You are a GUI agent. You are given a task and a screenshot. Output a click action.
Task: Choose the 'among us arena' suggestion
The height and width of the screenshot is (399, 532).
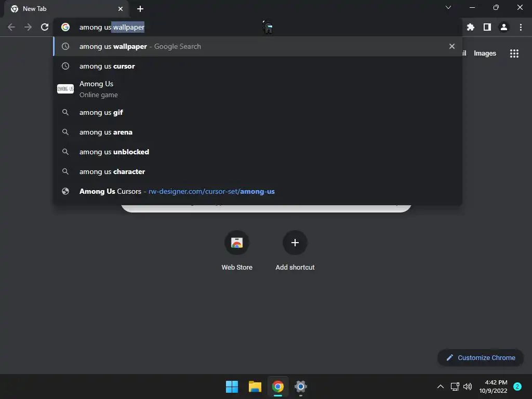click(x=258, y=132)
